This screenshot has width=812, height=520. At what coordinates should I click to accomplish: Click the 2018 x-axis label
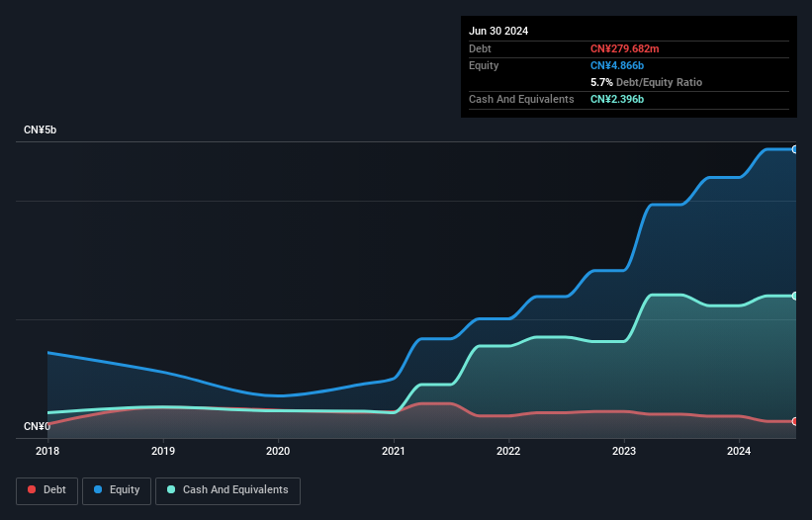click(47, 451)
